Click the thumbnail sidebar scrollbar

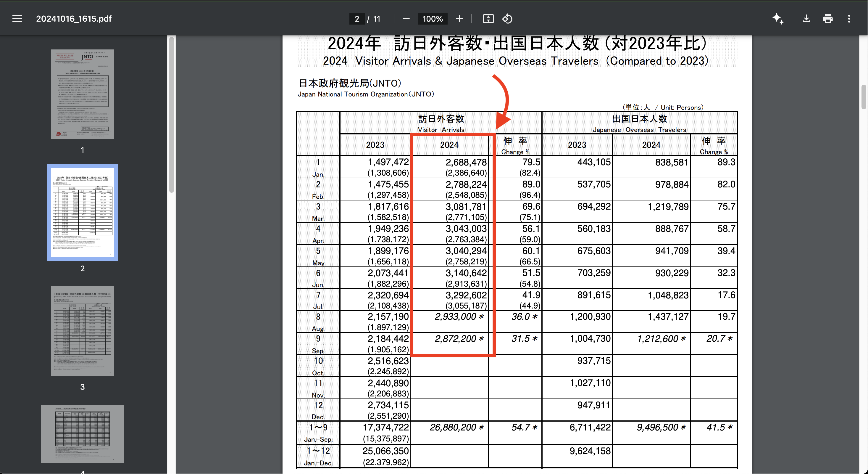tap(172, 115)
